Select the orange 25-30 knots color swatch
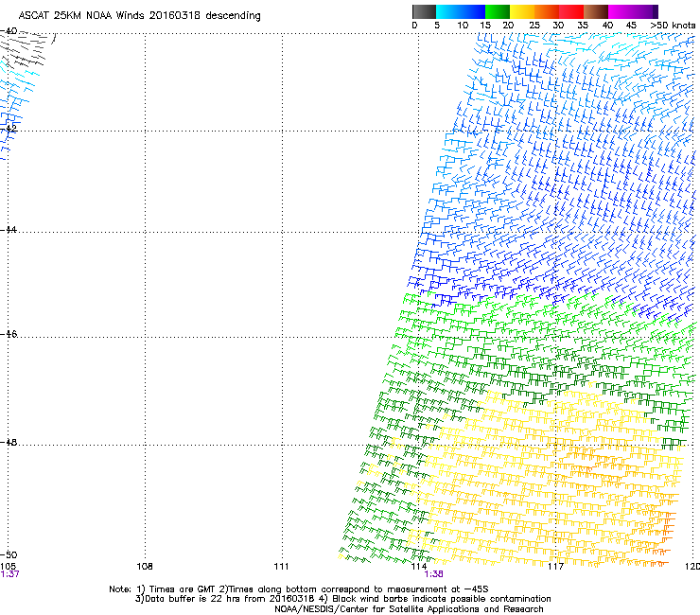 pyautogui.click(x=547, y=11)
